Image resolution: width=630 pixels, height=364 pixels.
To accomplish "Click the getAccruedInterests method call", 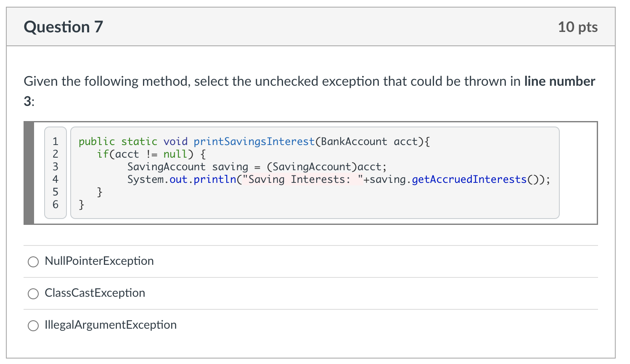I will click(469, 179).
